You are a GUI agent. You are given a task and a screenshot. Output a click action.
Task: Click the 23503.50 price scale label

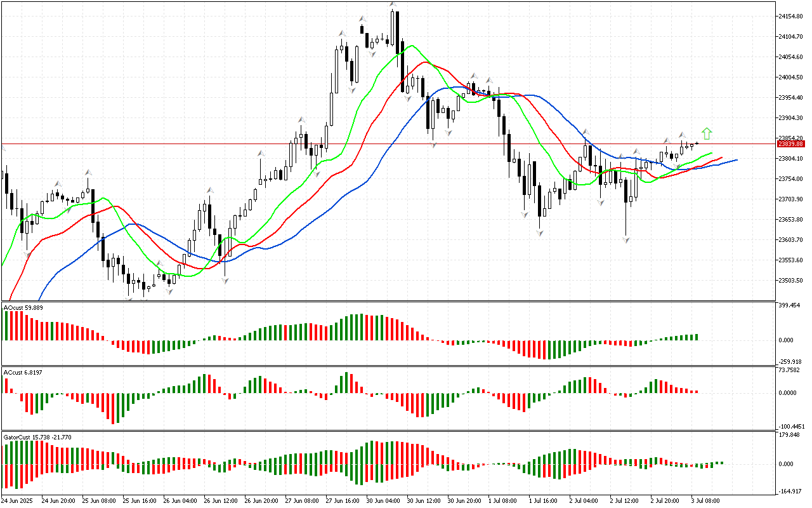(x=794, y=280)
